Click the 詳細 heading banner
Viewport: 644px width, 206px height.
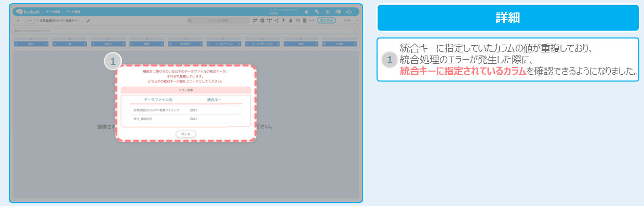[508, 18]
